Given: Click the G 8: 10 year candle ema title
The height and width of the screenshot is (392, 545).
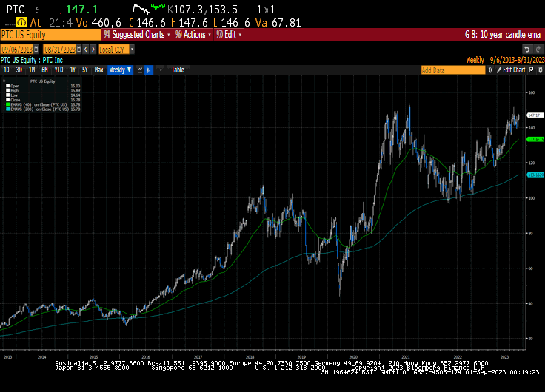Looking at the screenshot, I should pyautogui.click(x=503, y=35).
